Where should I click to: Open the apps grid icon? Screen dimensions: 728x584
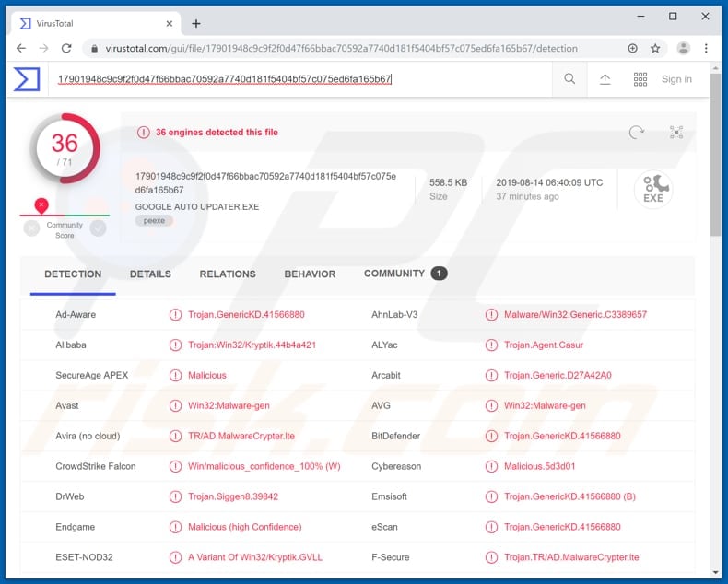(640, 79)
